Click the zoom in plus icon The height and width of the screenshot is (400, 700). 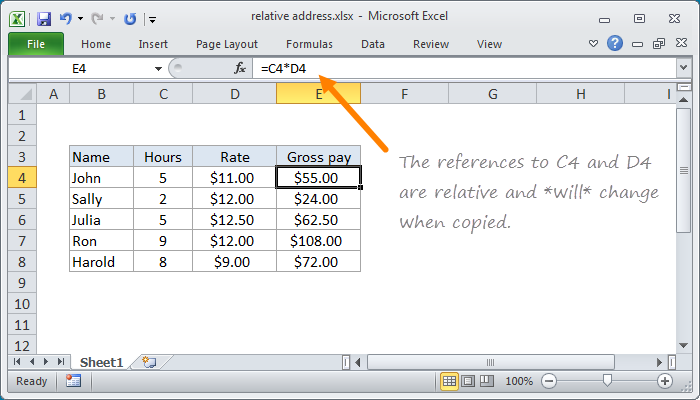click(x=665, y=381)
